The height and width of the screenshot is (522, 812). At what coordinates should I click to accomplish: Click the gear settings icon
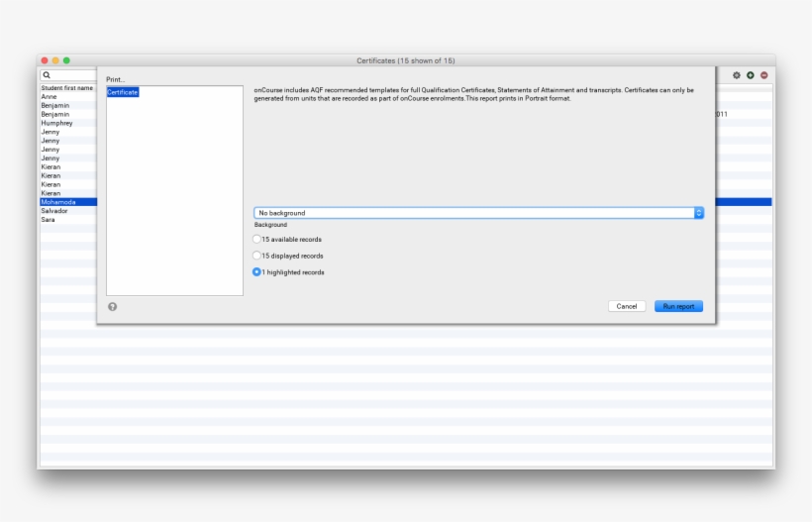point(737,75)
